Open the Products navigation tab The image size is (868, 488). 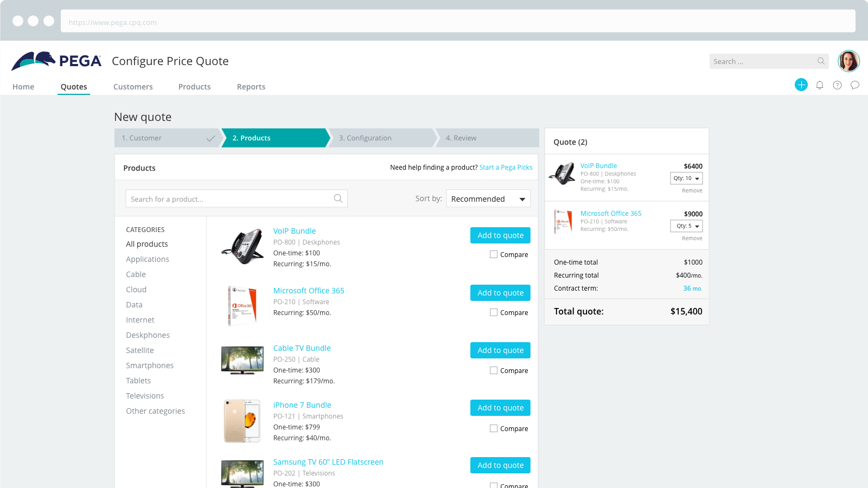pyautogui.click(x=194, y=87)
